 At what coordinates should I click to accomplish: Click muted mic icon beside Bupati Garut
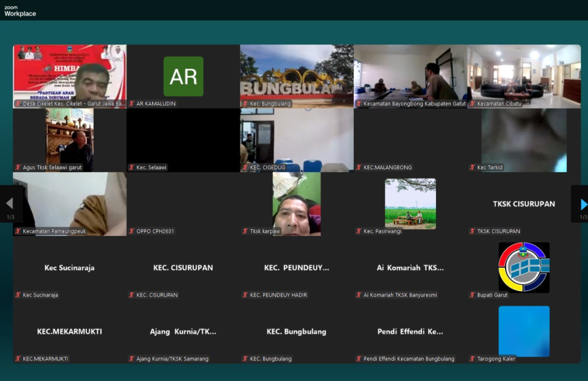(x=472, y=295)
